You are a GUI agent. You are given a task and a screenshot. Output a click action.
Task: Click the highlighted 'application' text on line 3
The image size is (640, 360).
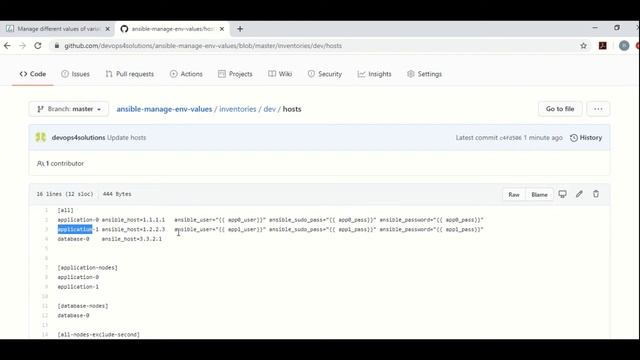(x=75, y=229)
